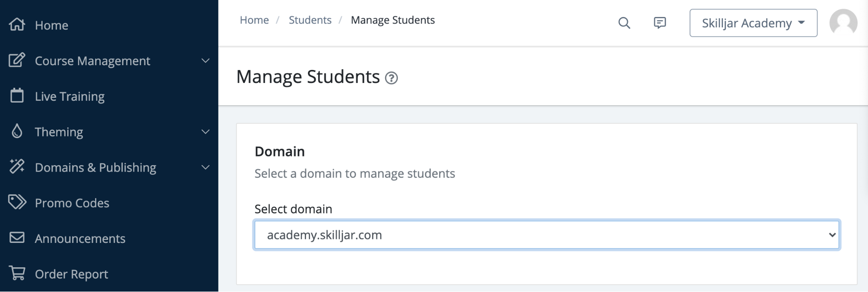
Task: Open Announcements in the sidebar
Action: [x=80, y=239]
